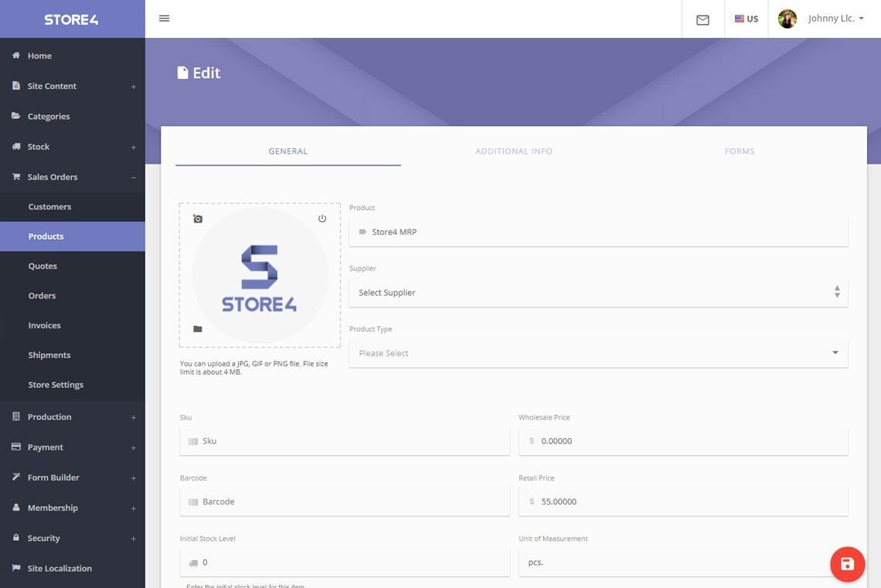Click the Site Localization flag icon
881x588 pixels.
[15, 568]
